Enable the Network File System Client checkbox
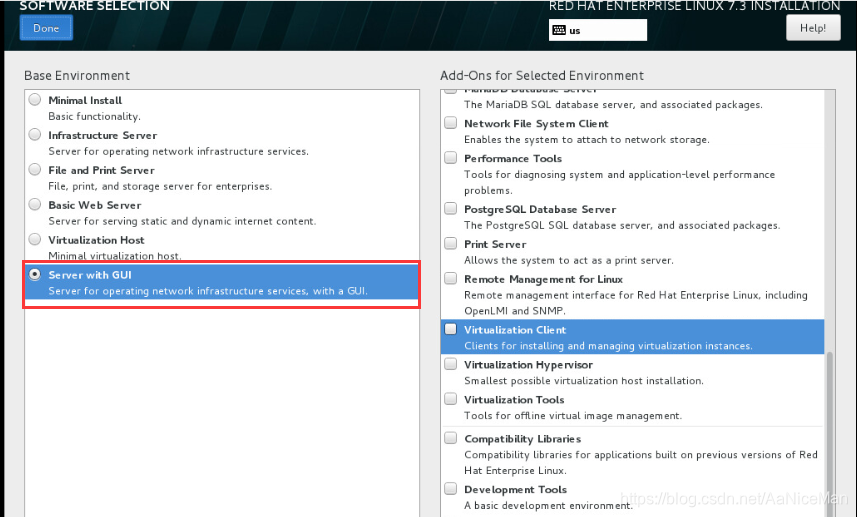The image size is (857, 517). tap(450, 122)
